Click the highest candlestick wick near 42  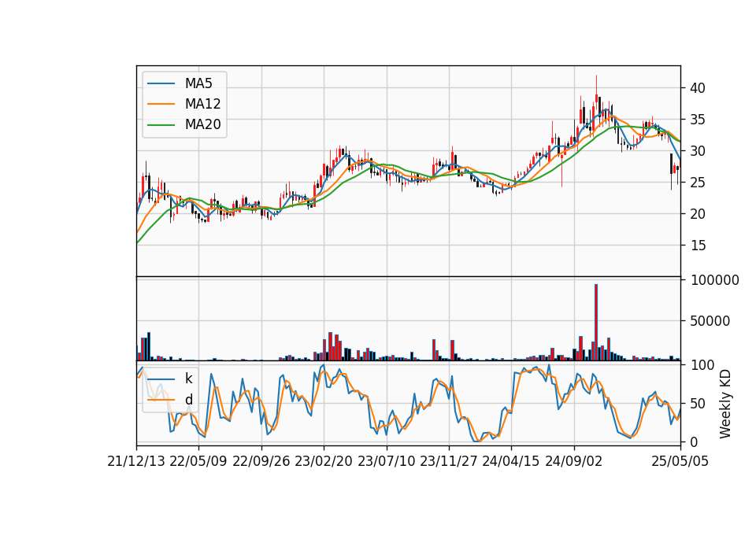pos(596,86)
